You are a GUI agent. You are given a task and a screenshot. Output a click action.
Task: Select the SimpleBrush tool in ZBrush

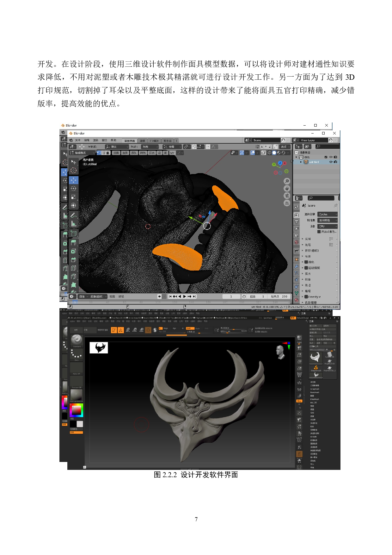[315, 368]
